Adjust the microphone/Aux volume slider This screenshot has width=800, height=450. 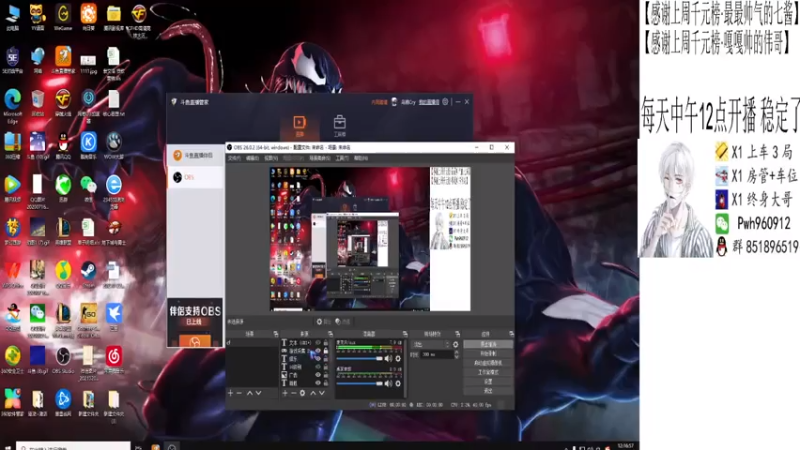pos(360,359)
